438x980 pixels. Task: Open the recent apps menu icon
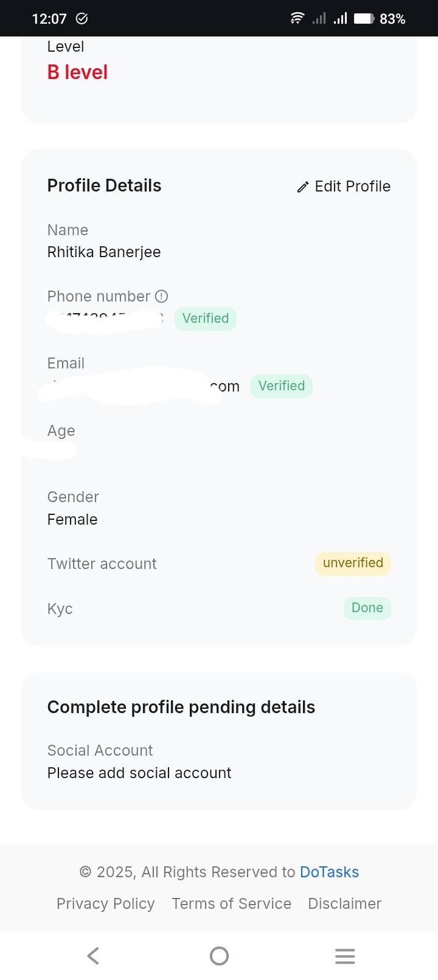coord(345,956)
